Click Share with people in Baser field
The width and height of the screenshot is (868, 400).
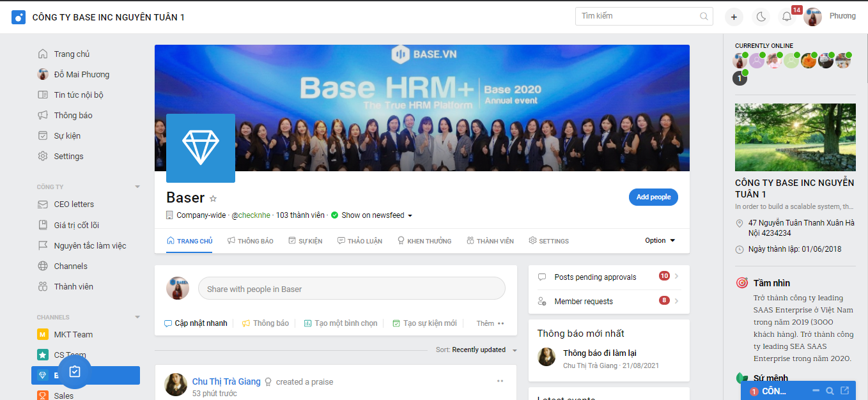[x=352, y=289]
